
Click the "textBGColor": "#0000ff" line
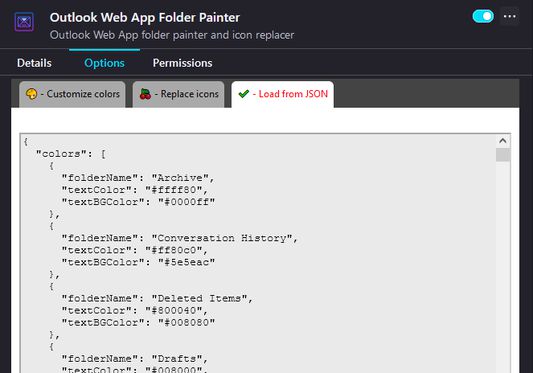pos(138,202)
